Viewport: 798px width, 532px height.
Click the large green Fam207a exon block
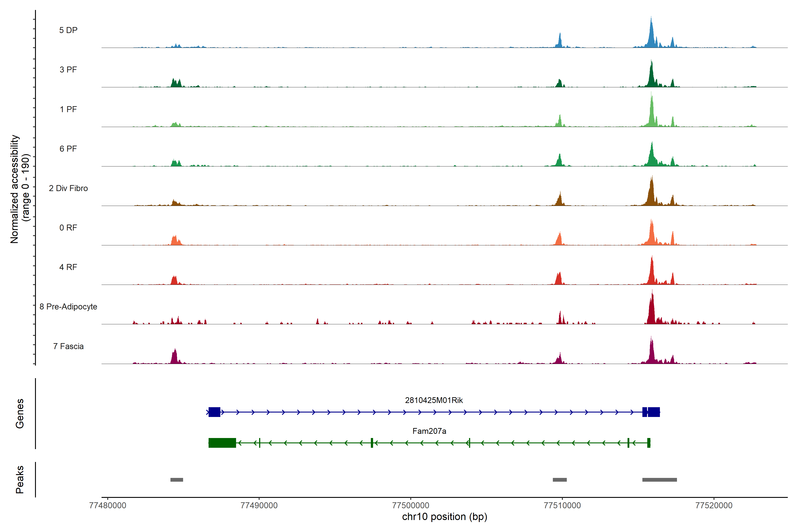(222, 443)
